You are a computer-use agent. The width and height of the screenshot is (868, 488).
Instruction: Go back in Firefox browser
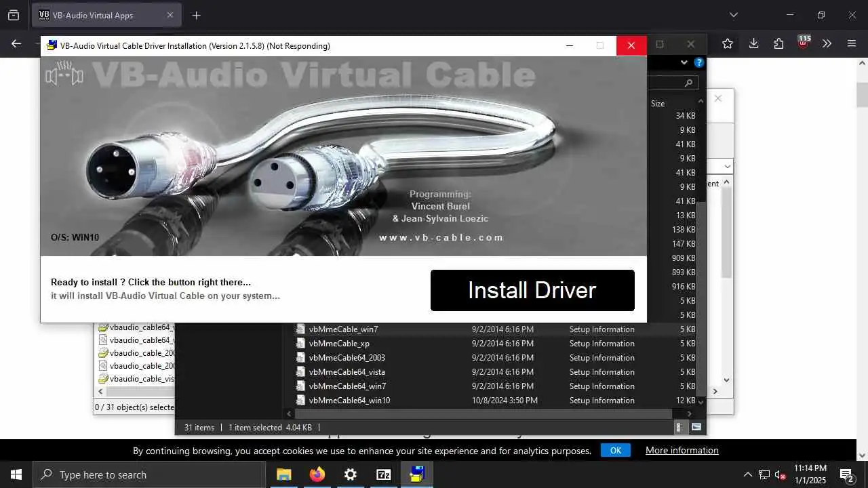click(x=16, y=43)
